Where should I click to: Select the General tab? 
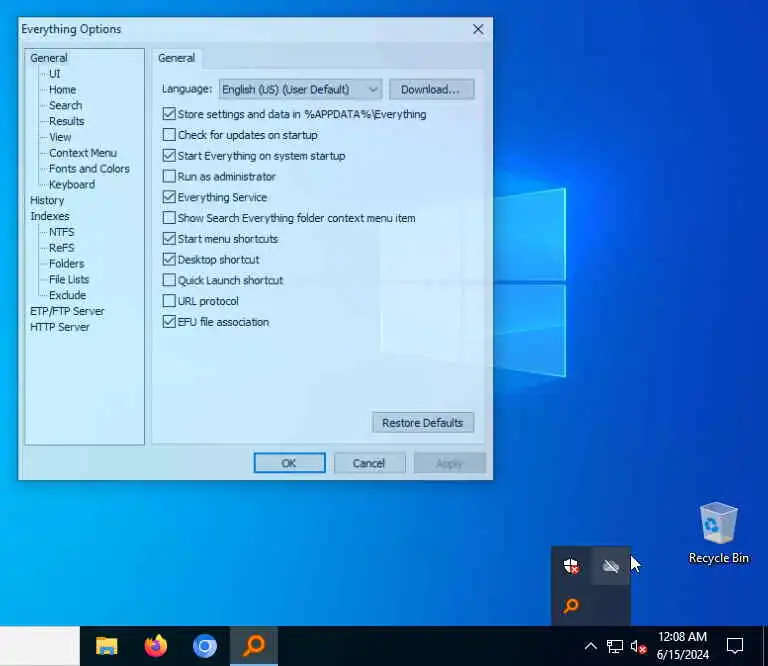176,58
